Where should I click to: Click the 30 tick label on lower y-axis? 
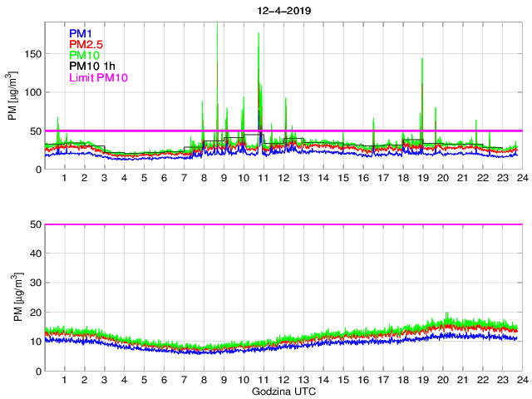[35, 283]
